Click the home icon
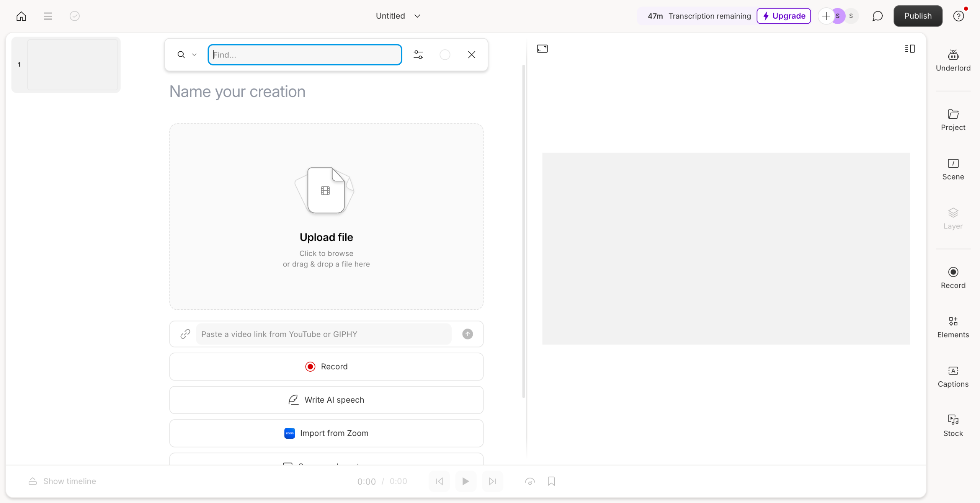 pyautogui.click(x=21, y=16)
